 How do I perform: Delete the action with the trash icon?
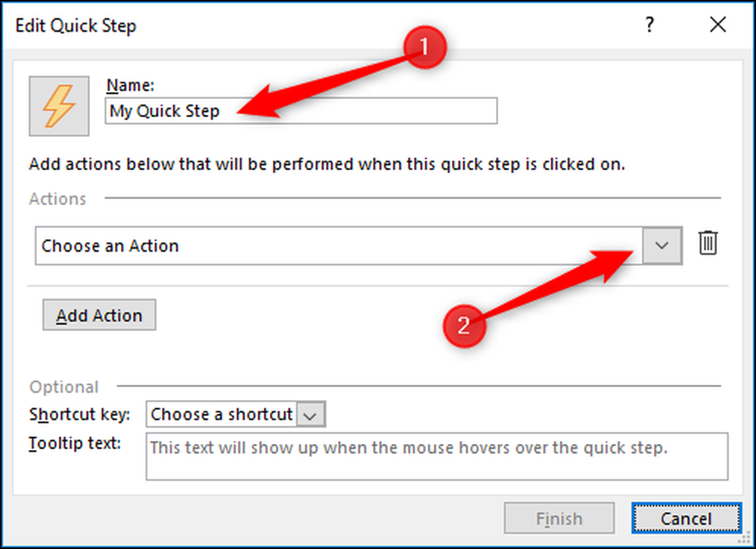point(708,243)
